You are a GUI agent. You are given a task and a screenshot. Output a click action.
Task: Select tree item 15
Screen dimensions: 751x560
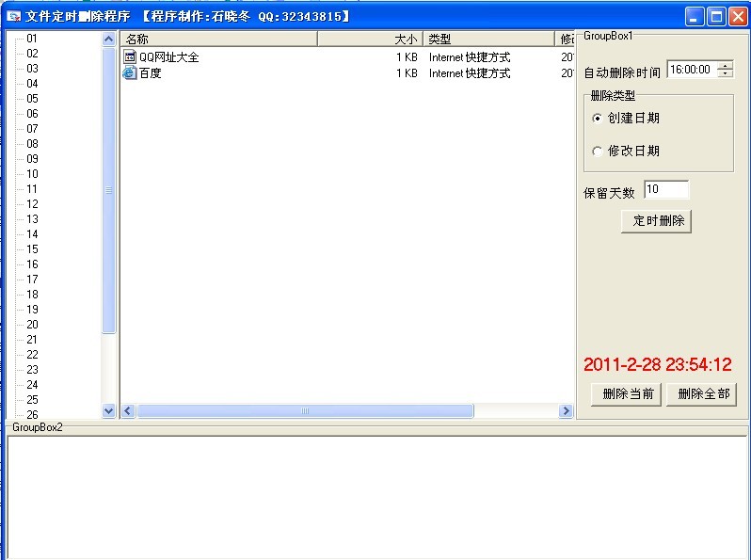click(x=32, y=249)
